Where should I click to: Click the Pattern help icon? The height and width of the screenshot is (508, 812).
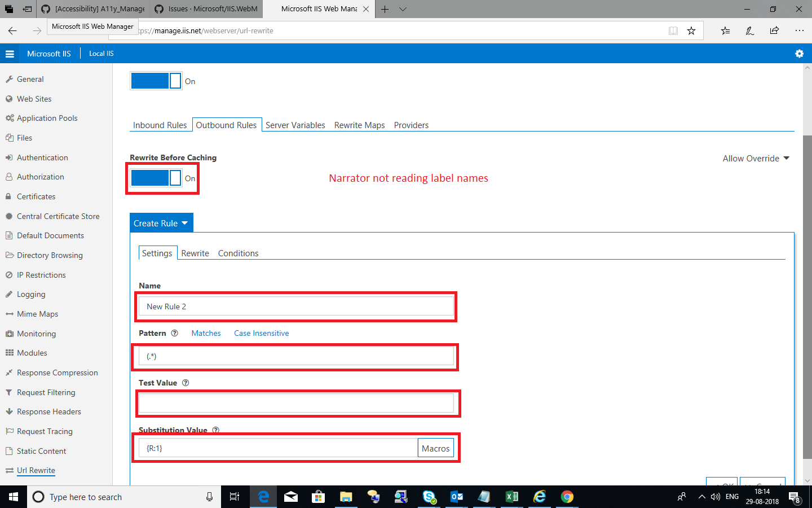tap(174, 333)
